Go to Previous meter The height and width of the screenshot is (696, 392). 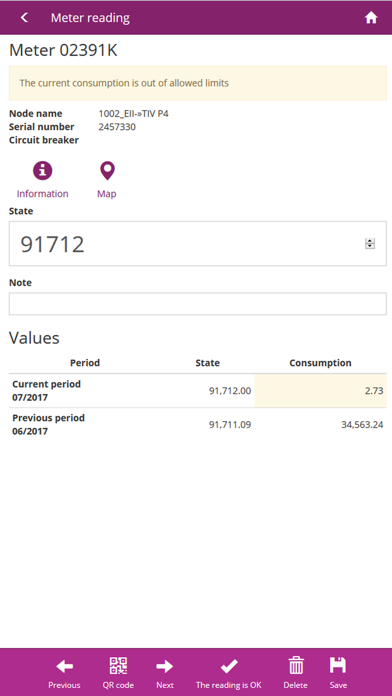(64, 673)
